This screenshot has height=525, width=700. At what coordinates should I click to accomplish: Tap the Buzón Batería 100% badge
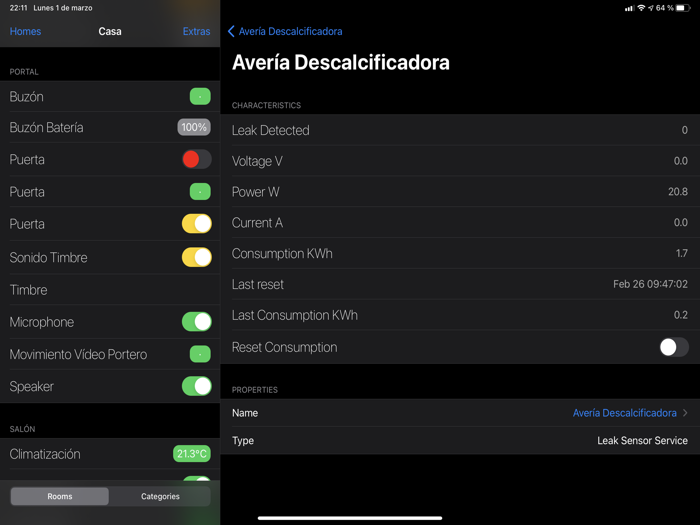click(x=194, y=127)
